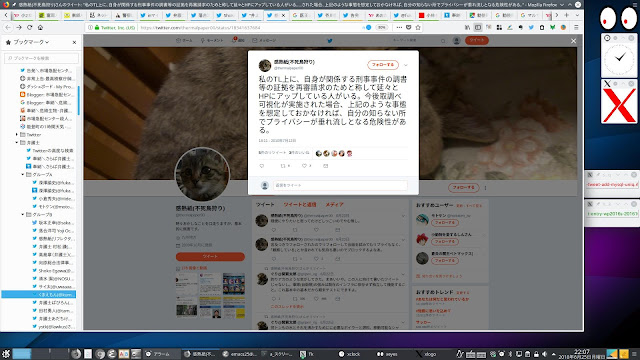Open the page actions three-dot menu
The width and height of the screenshot is (640, 360).
click(x=399, y=27)
